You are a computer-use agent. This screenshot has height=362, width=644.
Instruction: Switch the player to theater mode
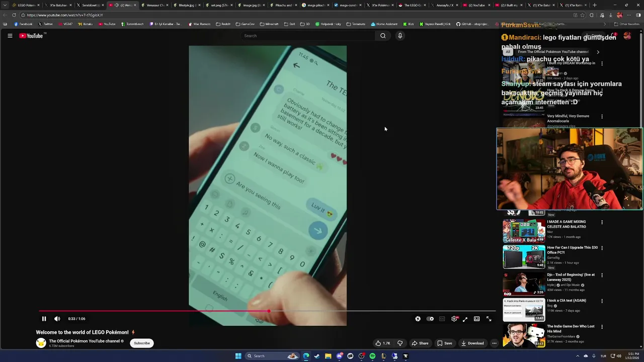476,319
